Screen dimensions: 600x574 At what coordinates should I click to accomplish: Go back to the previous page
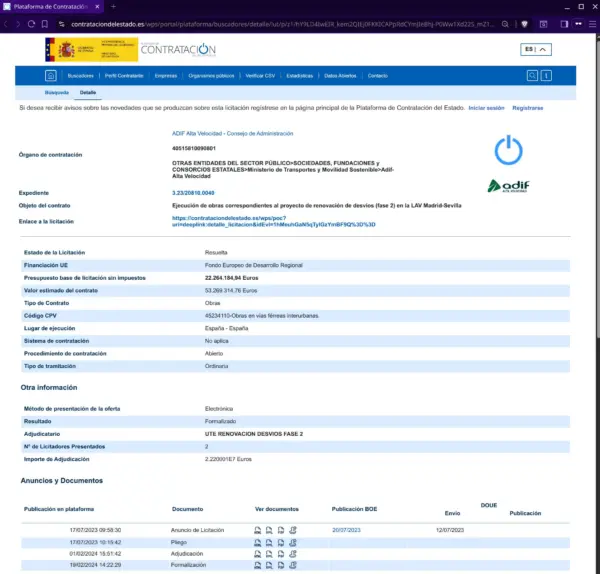(x=6, y=24)
